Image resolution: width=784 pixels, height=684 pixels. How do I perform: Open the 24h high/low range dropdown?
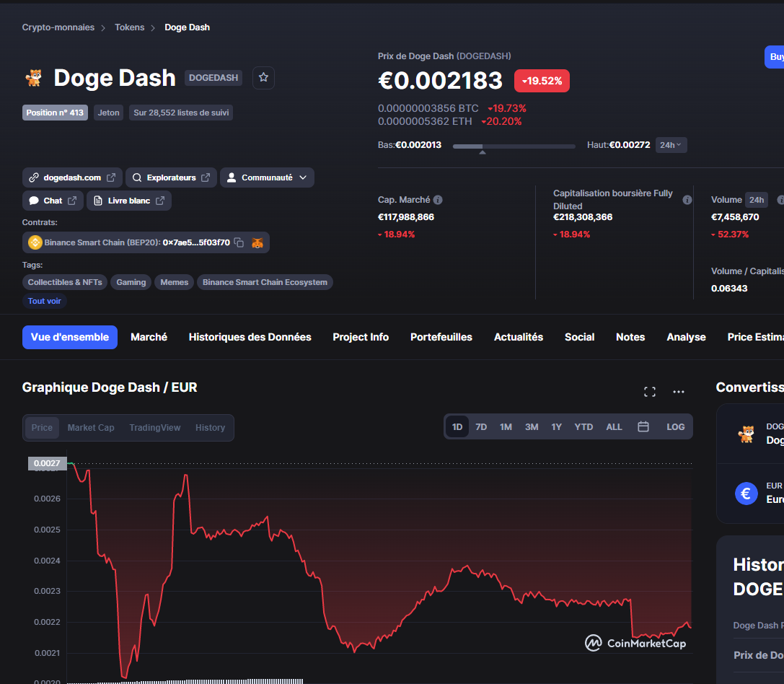click(x=671, y=145)
